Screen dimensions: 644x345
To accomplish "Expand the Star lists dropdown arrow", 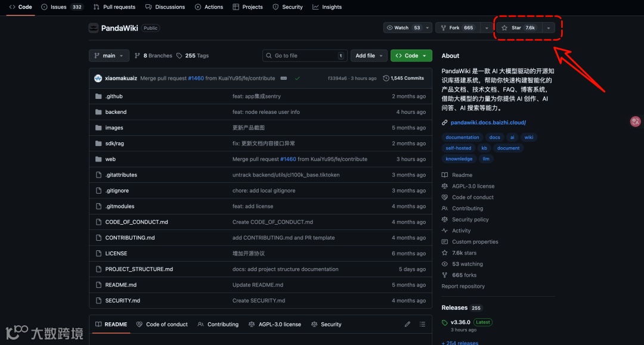I will click(549, 28).
